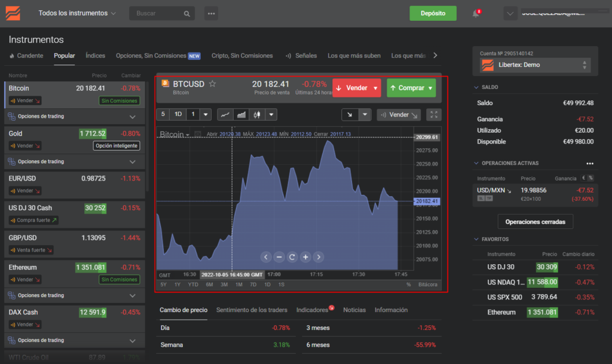The width and height of the screenshot is (612, 364).
Task: Open Operaciones Activas three-dots menu
Action: (590, 163)
